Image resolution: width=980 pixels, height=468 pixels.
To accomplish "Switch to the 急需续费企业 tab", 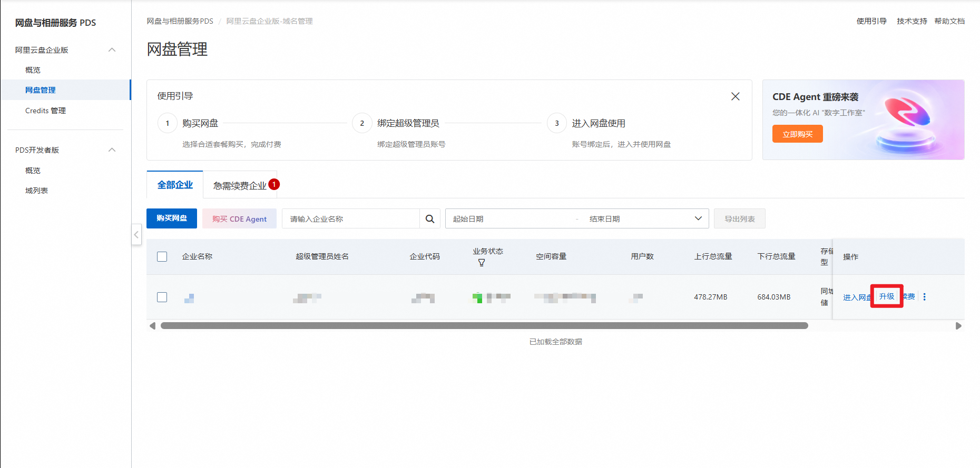I will [240, 185].
